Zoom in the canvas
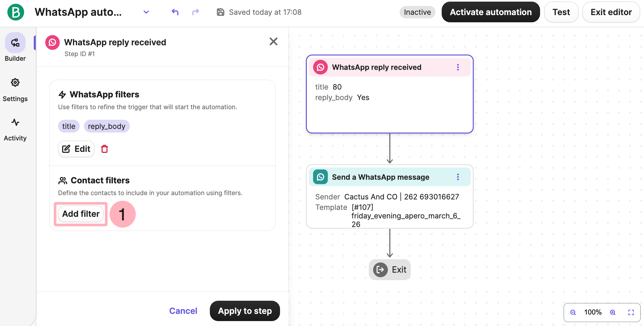This screenshot has height=326, width=644. point(613,312)
